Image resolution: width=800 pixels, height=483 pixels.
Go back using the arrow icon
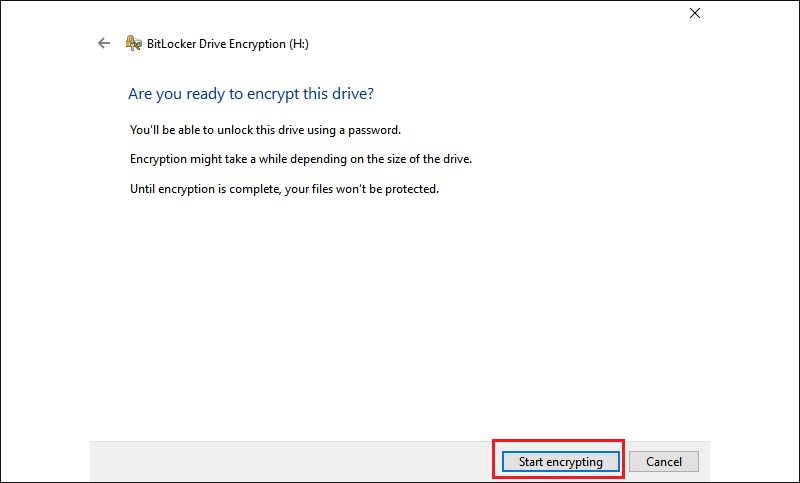click(x=104, y=43)
